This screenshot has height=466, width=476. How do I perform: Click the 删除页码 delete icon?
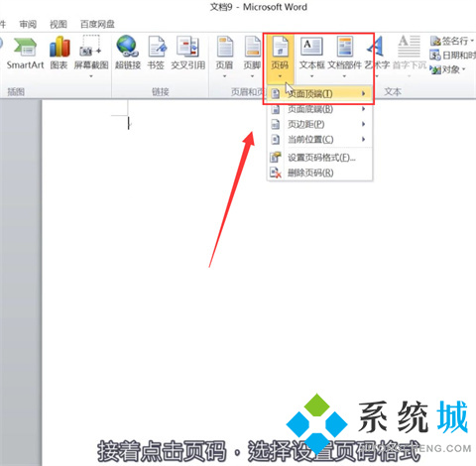tap(276, 173)
